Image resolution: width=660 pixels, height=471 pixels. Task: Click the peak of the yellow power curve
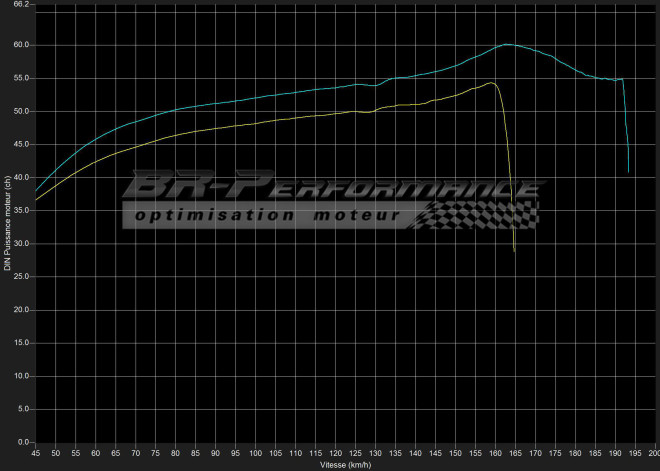(x=490, y=82)
